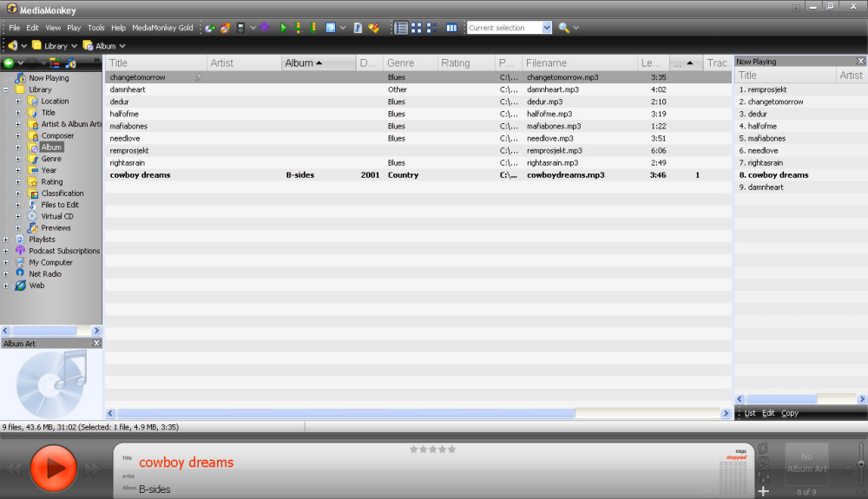The width and height of the screenshot is (868, 499).
Task: Open the Current selection search combo box
Action: click(x=510, y=28)
